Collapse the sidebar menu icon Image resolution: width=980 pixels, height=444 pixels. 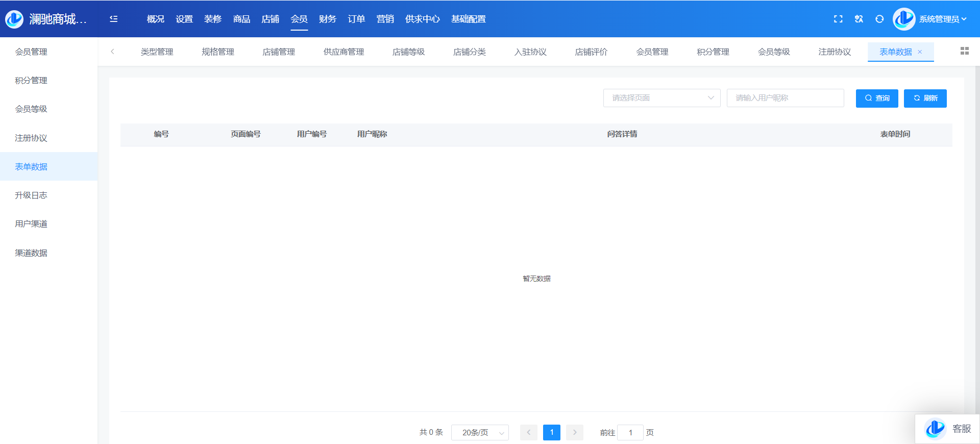pos(113,19)
